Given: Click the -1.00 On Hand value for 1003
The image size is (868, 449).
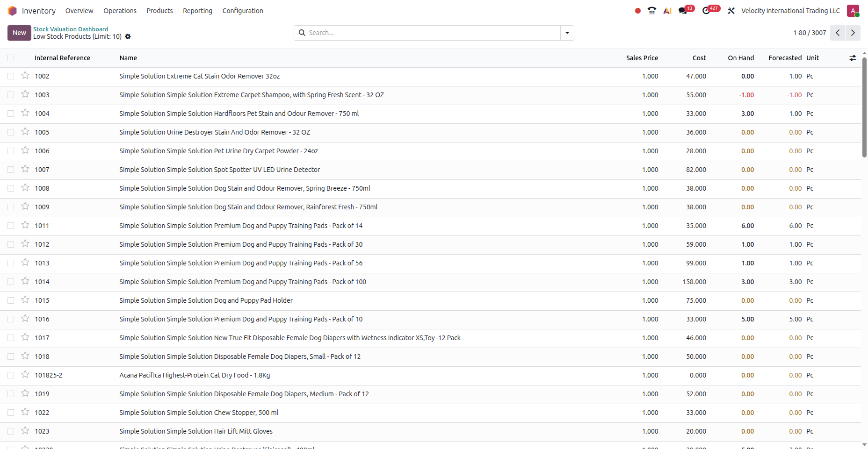Looking at the screenshot, I should pyautogui.click(x=746, y=95).
